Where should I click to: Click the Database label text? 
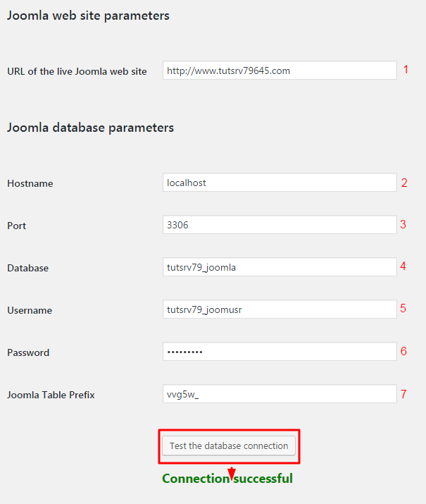click(x=28, y=268)
